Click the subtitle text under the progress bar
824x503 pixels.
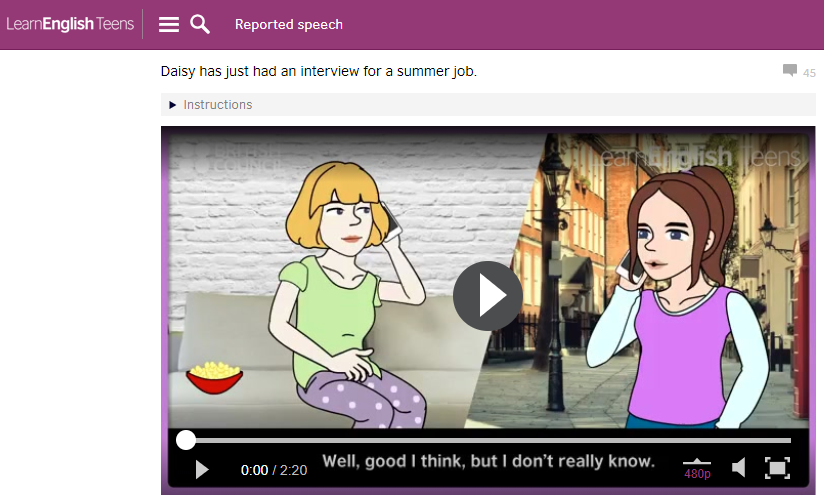click(x=488, y=461)
